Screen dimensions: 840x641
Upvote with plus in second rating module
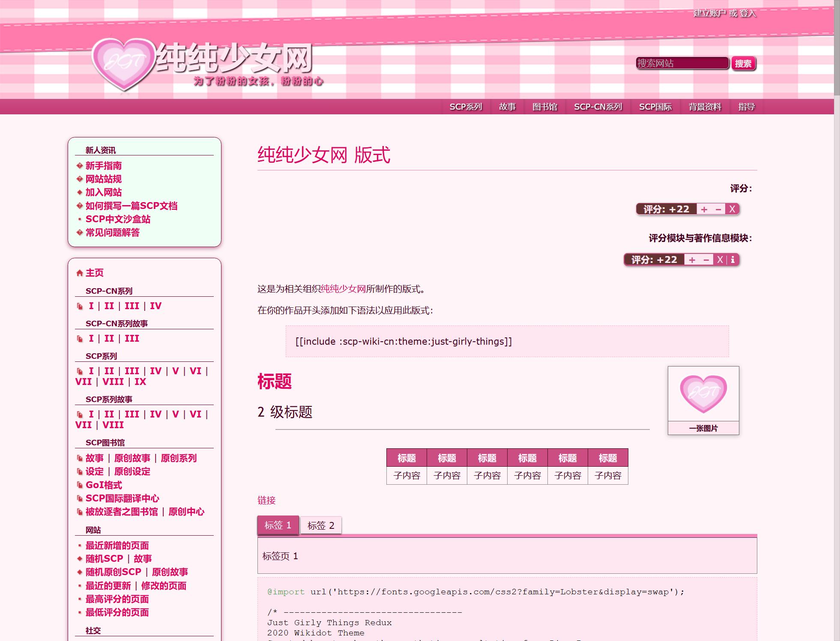point(692,260)
